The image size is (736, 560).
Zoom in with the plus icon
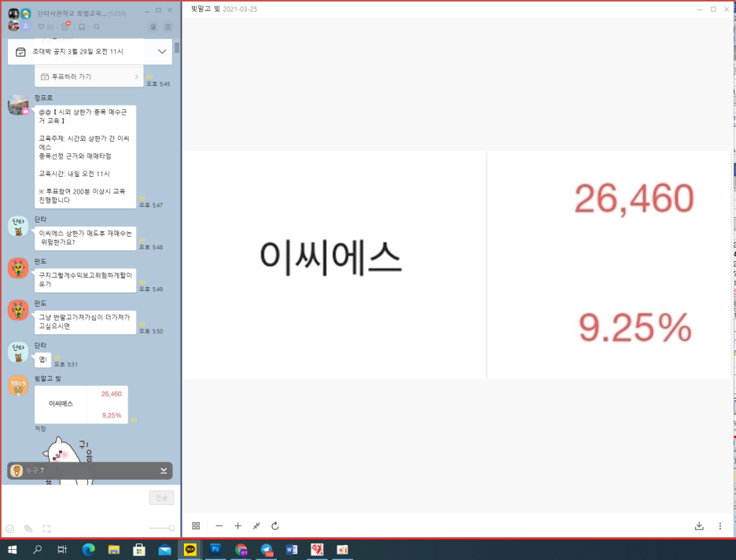point(237,526)
